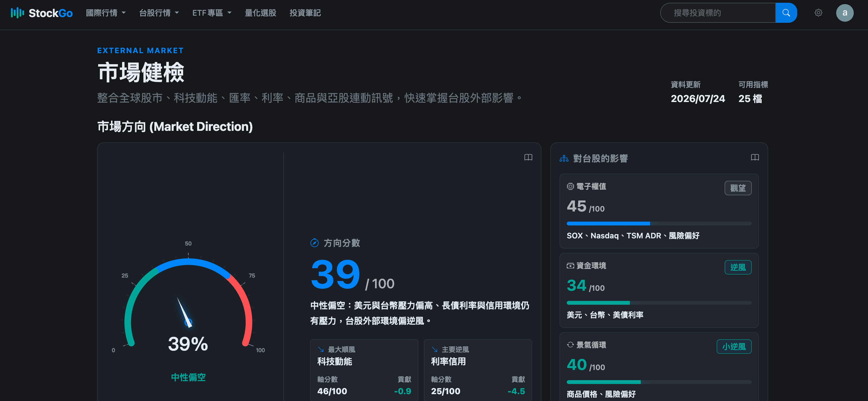Open book guide icon on 對台股的影響 card
The height and width of the screenshot is (401, 868).
(755, 157)
